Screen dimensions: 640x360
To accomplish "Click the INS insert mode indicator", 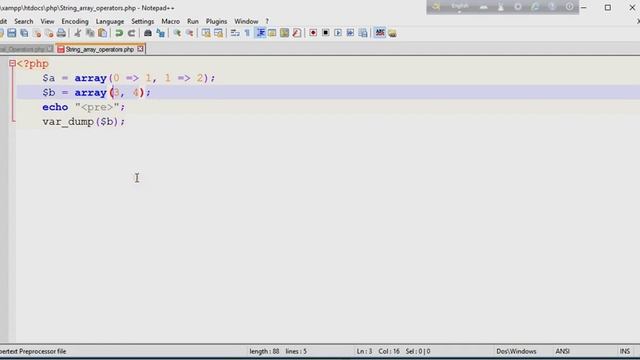I will tap(625, 351).
